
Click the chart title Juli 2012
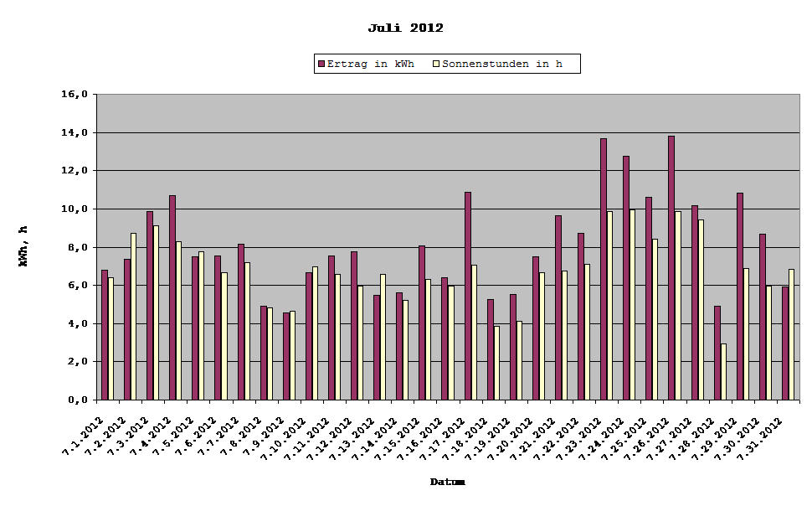[x=406, y=26]
